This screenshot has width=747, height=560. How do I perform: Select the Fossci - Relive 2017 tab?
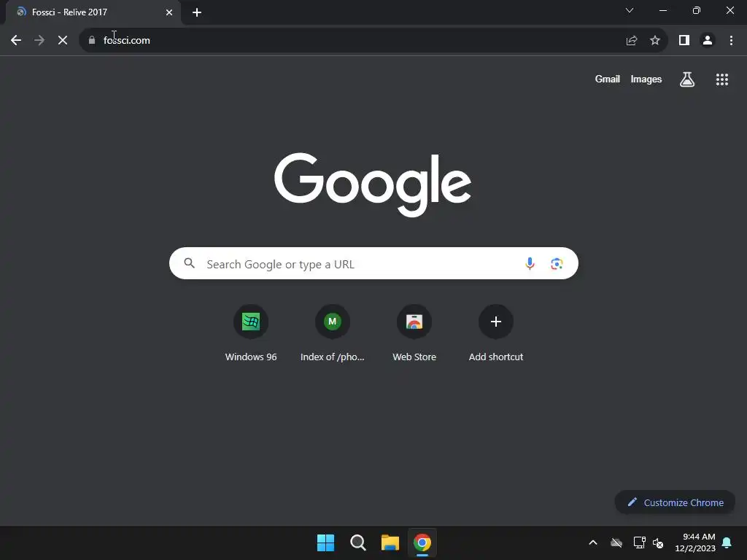pyautogui.click(x=93, y=12)
